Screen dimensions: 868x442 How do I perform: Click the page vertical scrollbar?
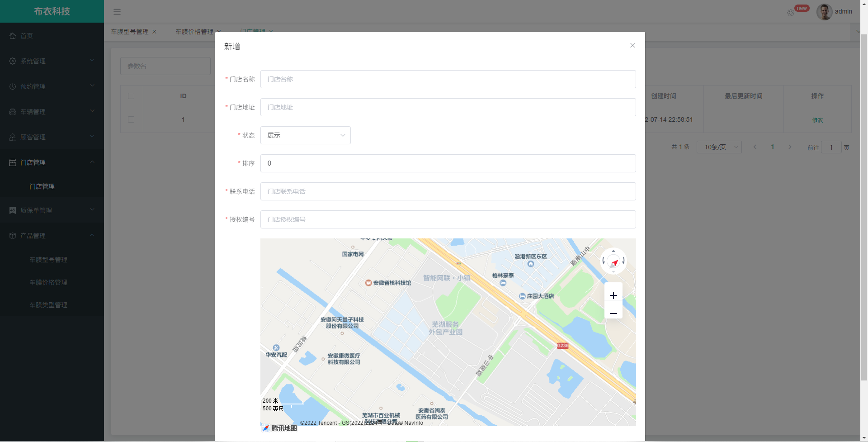[x=864, y=207]
